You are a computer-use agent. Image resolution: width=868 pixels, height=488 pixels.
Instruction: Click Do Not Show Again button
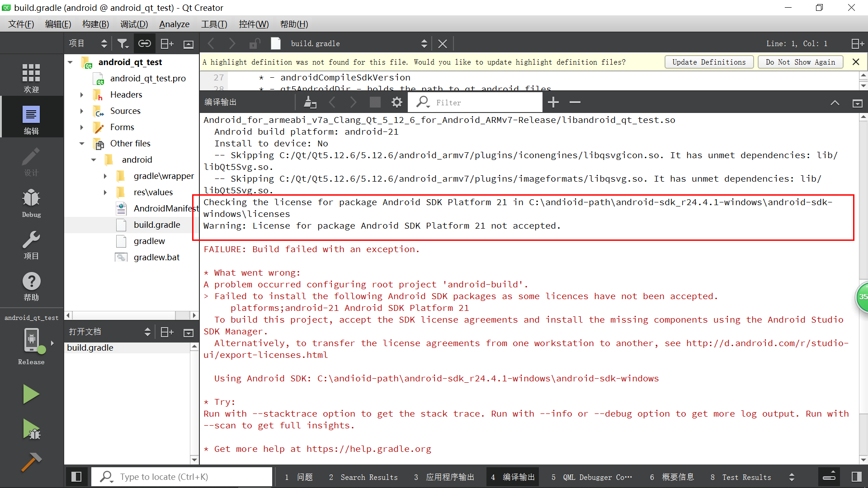click(x=800, y=62)
